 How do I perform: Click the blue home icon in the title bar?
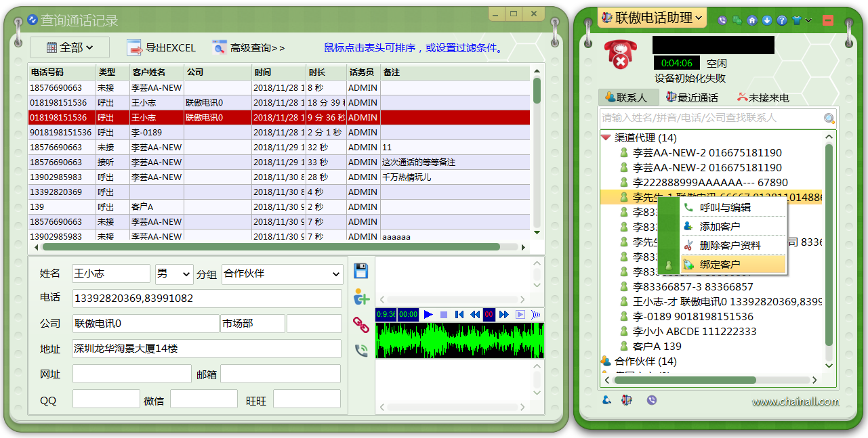751,20
